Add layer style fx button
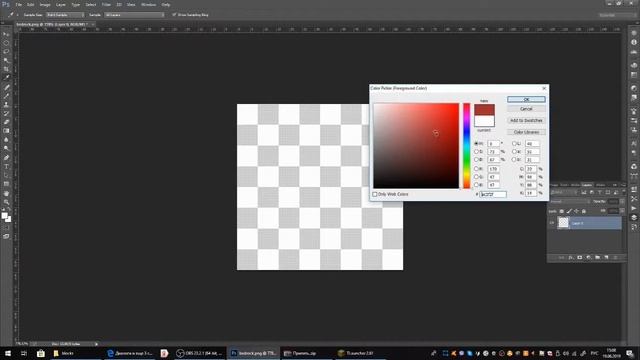 [571, 258]
